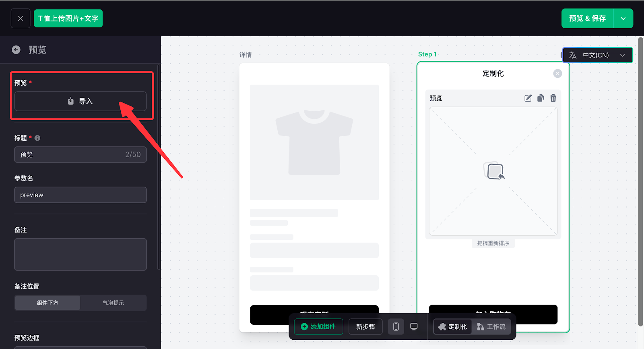Select 气泡提示 note position
644x349 pixels.
pyautogui.click(x=113, y=303)
